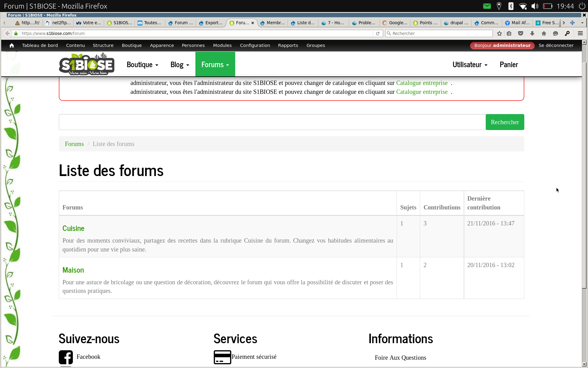Show bookmarks list icon in toolbar

(509, 33)
